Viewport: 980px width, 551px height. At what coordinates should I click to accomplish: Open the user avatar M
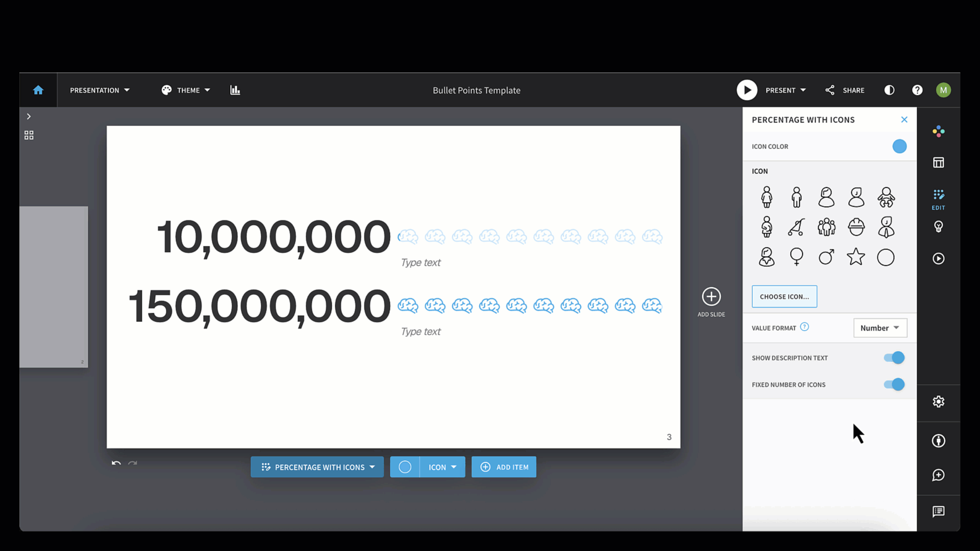(x=943, y=90)
